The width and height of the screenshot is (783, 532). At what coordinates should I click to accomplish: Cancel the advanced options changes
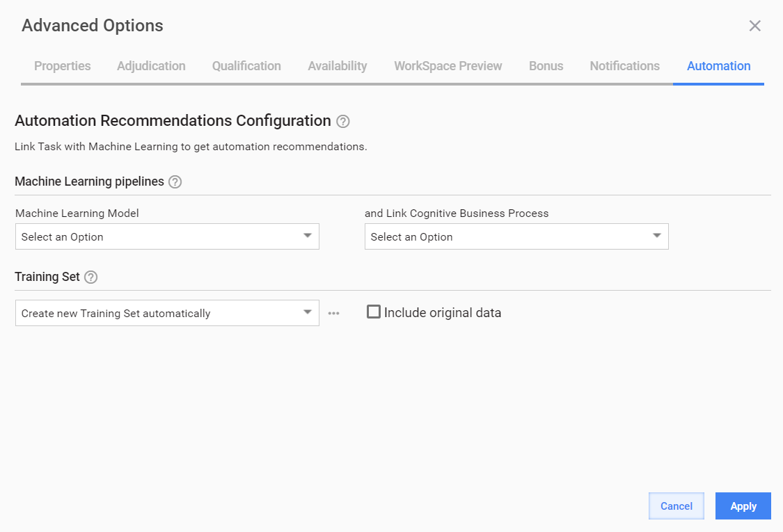[677, 506]
